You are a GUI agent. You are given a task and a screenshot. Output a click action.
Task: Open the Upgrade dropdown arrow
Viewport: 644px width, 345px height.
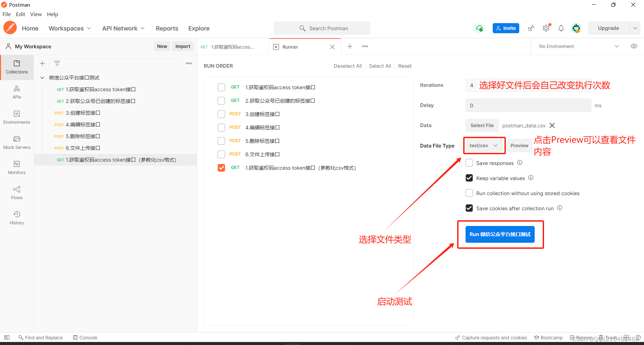tap(635, 28)
